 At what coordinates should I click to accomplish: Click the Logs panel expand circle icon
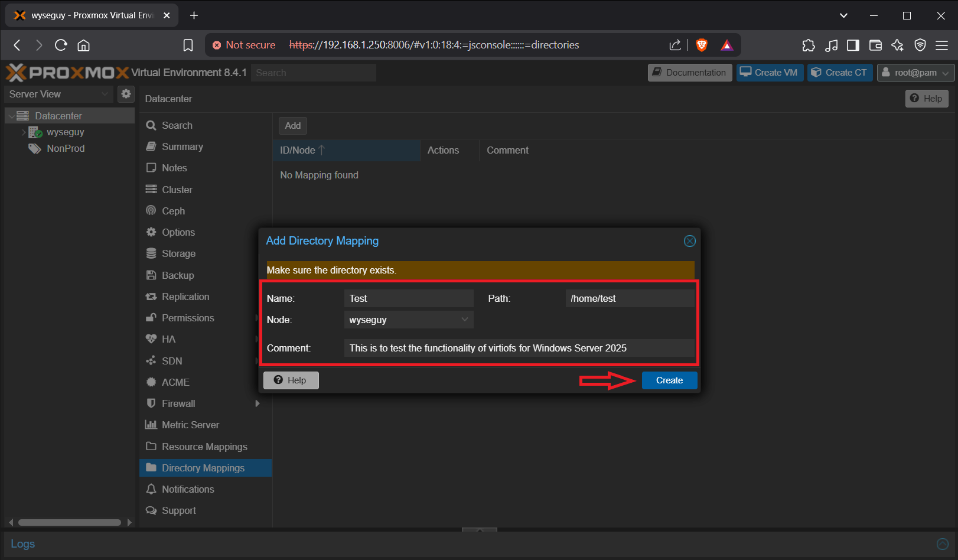[943, 544]
